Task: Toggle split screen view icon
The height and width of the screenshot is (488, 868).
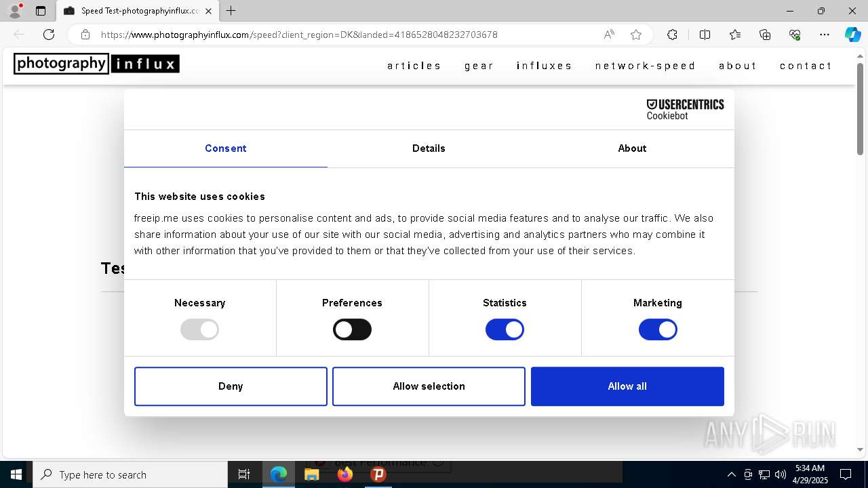Action: [x=705, y=35]
